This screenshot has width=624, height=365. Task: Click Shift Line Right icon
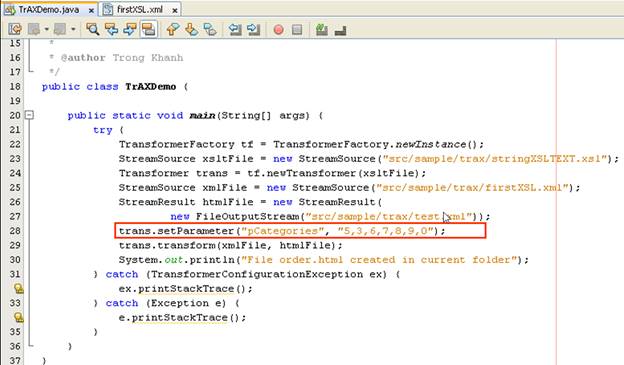tap(254, 29)
